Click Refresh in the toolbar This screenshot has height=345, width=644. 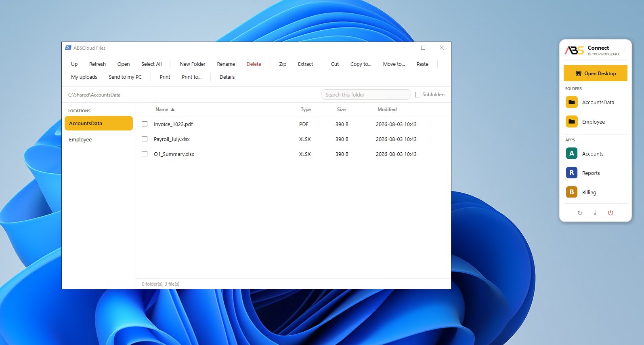pos(97,64)
